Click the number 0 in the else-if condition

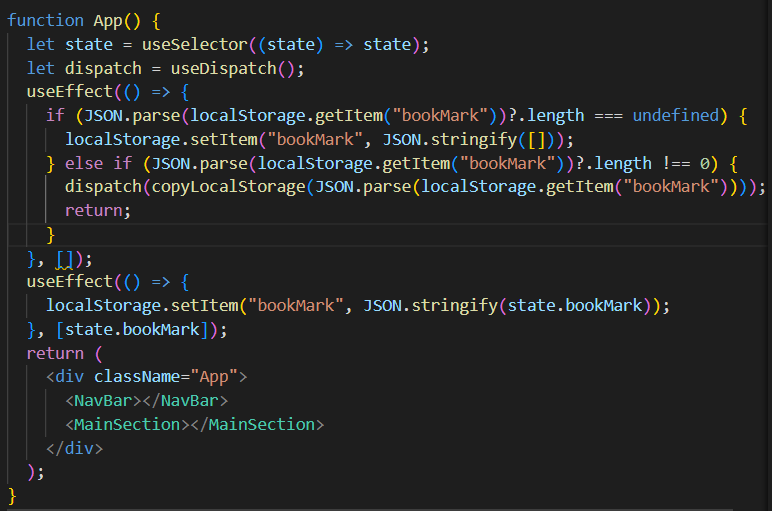pos(705,163)
